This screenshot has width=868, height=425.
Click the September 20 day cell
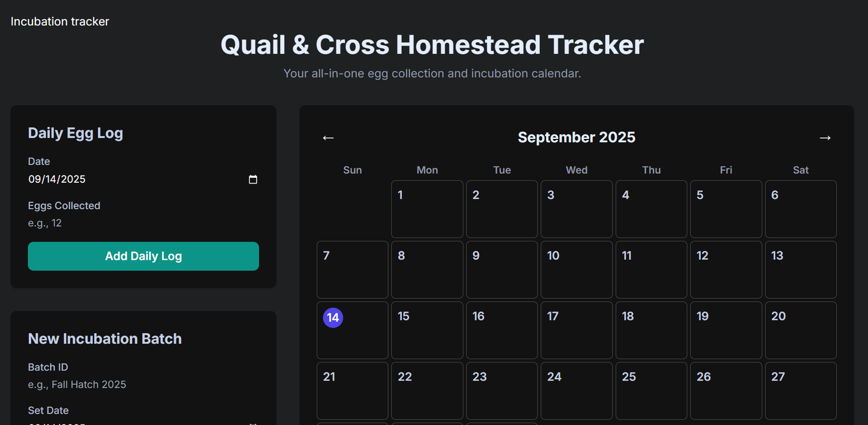(x=800, y=330)
